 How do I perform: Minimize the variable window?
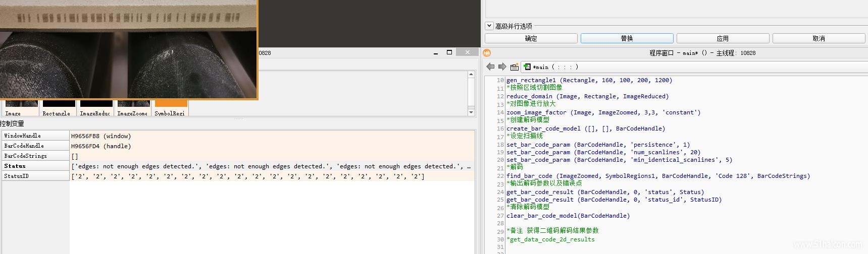[x=435, y=52]
